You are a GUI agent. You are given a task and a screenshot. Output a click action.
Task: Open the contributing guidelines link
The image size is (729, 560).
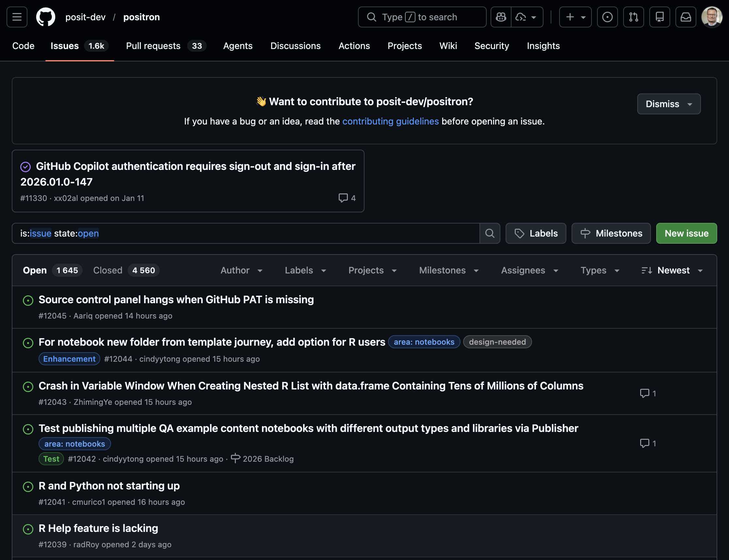pos(390,121)
